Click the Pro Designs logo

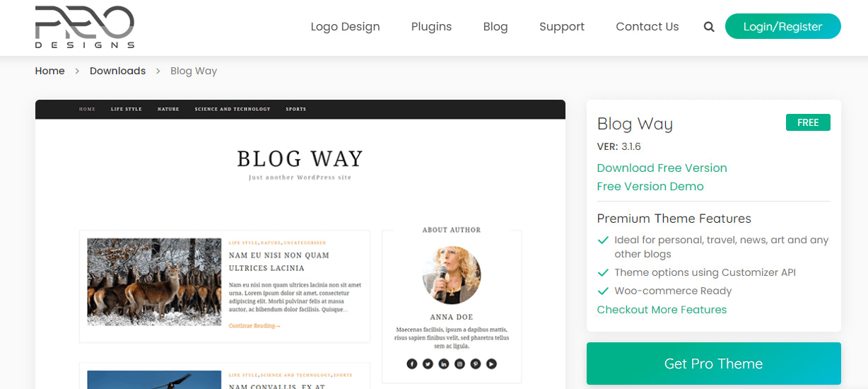[x=85, y=27]
